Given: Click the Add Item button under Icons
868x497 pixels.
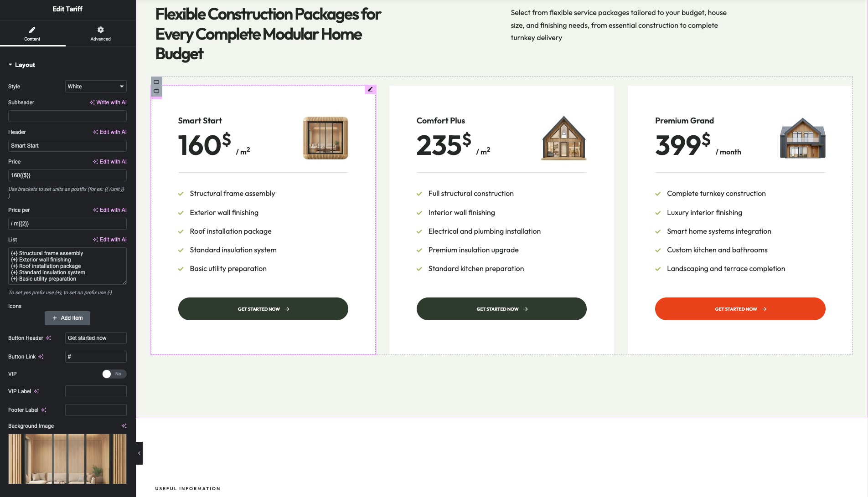Looking at the screenshot, I should coord(67,318).
